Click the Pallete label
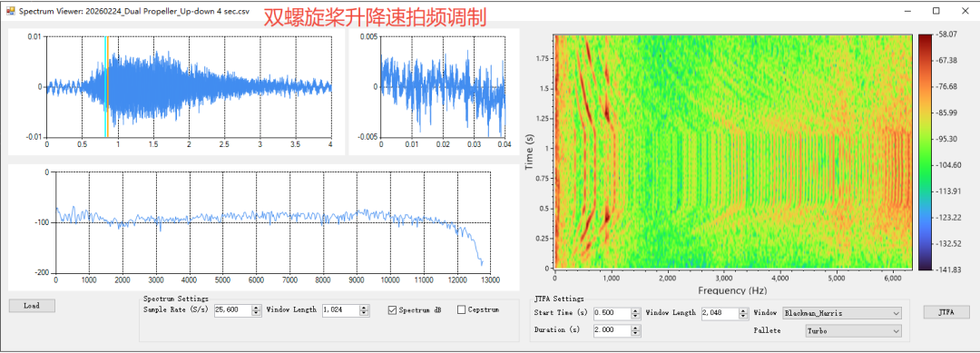Screen dimensions: 980x353 [x=768, y=330]
